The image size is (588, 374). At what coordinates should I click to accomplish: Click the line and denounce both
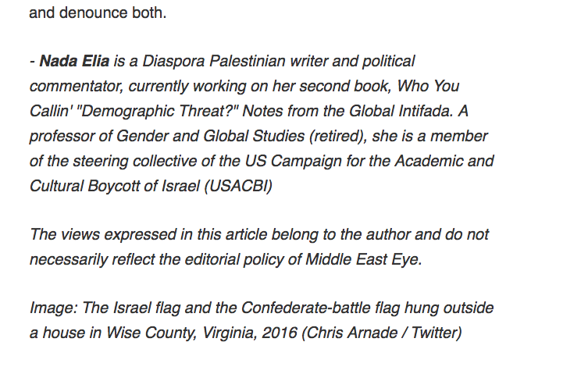click(x=98, y=13)
